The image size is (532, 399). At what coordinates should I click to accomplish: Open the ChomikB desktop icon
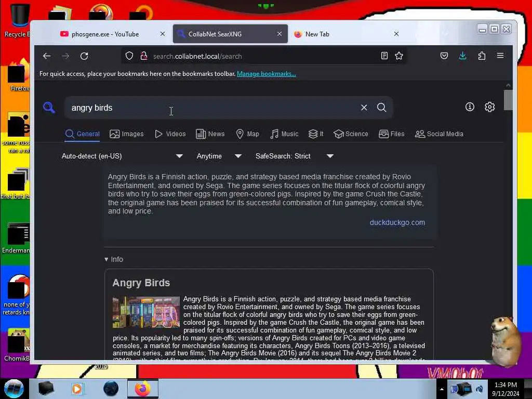point(17,344)
